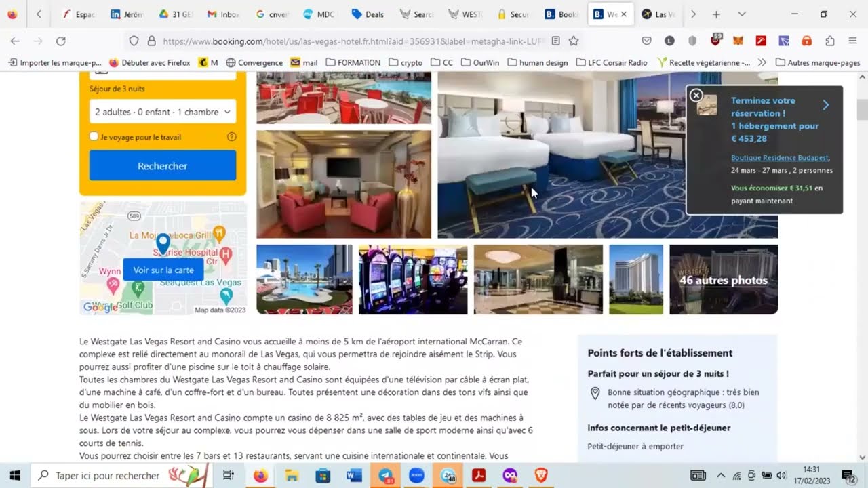The image size is (868, 488).
Task: Click '46 autres photos' link
Action: tap(724, 280)
